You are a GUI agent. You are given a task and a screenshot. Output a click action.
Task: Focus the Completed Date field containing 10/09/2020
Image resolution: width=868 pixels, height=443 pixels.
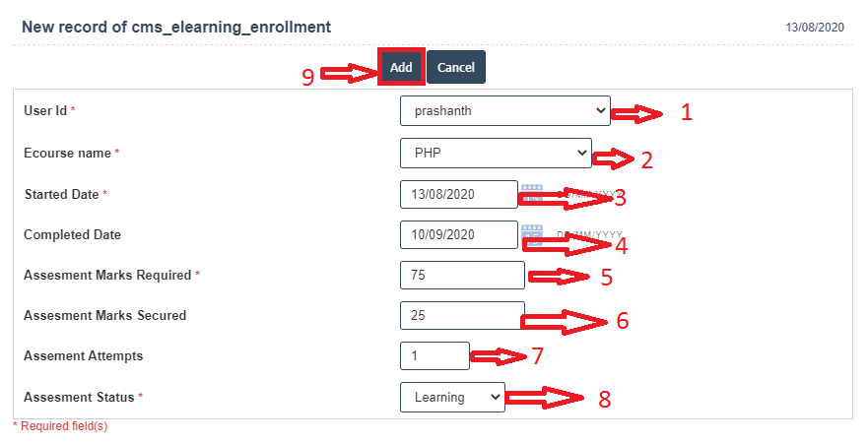(458, 235)
